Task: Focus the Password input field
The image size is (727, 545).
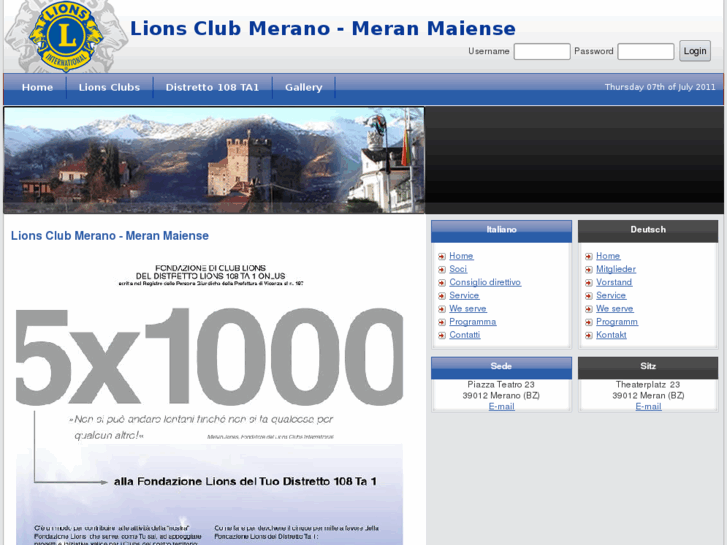Action: [646, 51]
